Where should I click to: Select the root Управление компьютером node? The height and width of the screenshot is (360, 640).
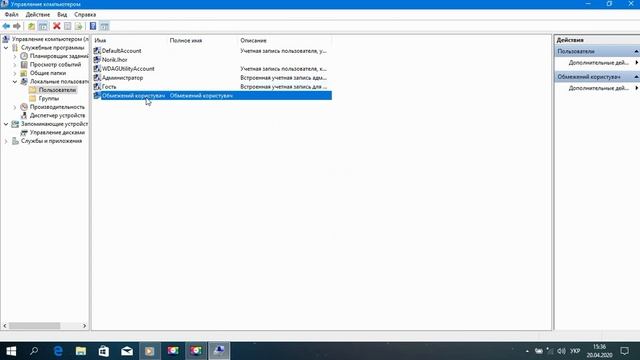pyautogui.click(x=50, y=39)
